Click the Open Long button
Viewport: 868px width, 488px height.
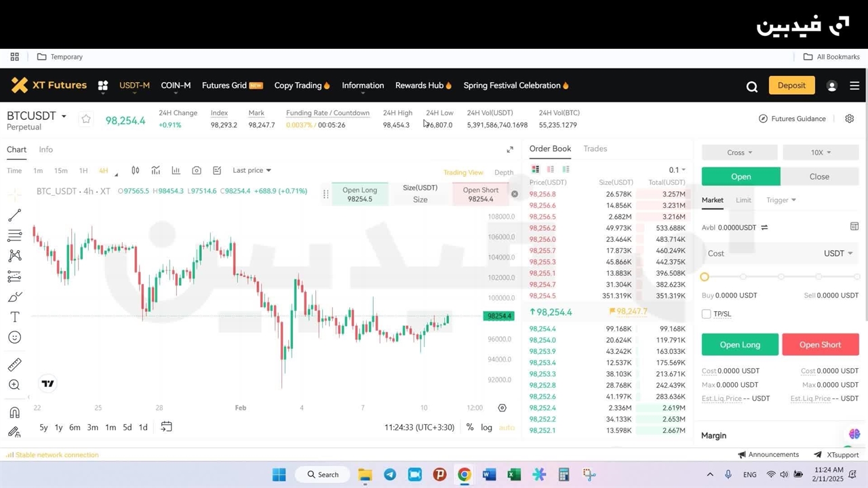(740, 344)
